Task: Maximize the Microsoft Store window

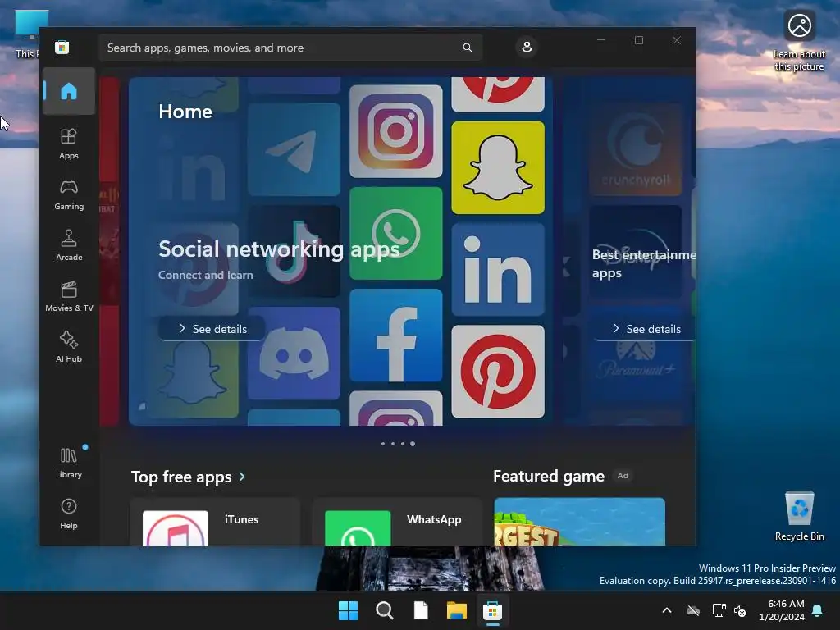Action: 639,40
